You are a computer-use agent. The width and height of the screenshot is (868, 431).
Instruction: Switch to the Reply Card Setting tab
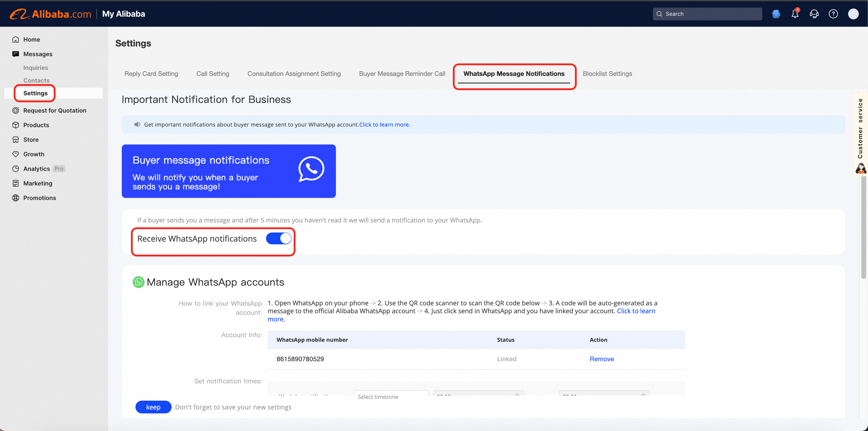151,73
